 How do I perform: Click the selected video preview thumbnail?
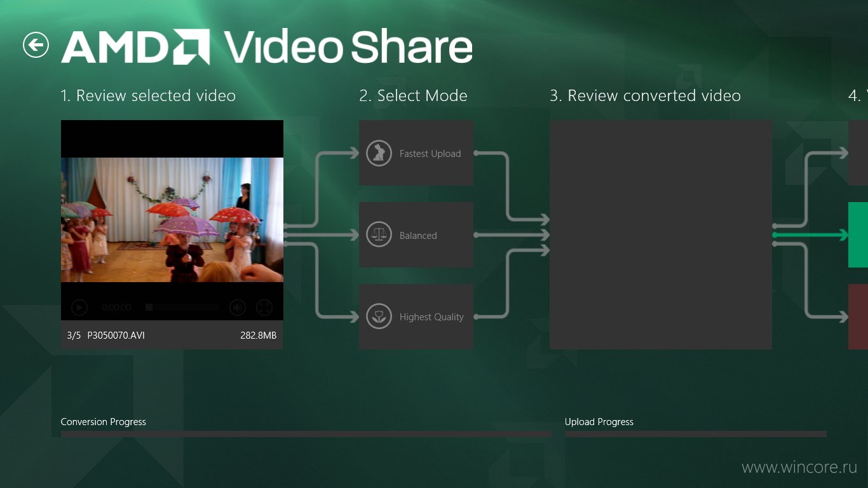pyautogui.click(x=172, y=220)
